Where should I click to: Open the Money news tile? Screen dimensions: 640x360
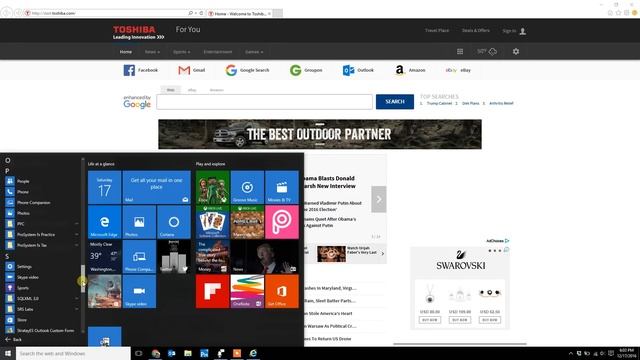click(x=212, y=256)
